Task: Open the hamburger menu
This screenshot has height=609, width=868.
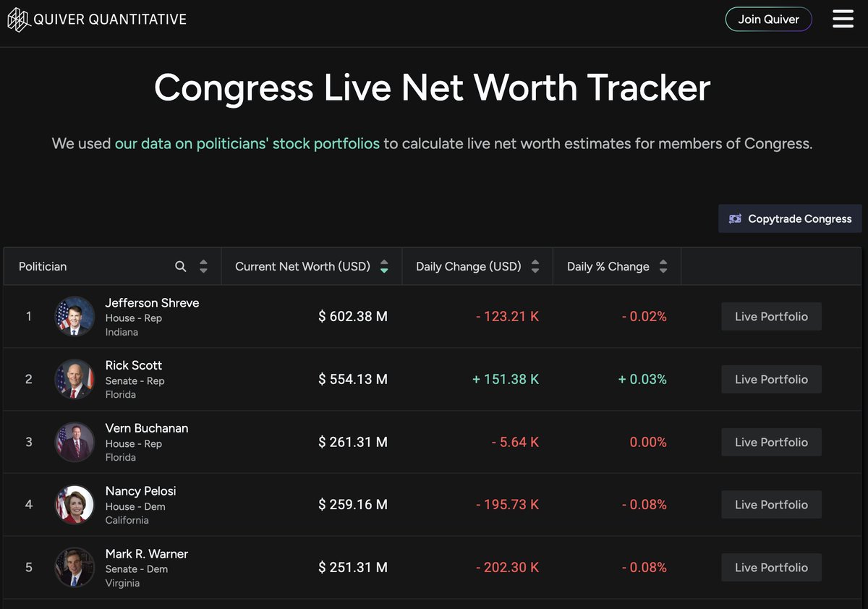Action: tap(843, 19)
